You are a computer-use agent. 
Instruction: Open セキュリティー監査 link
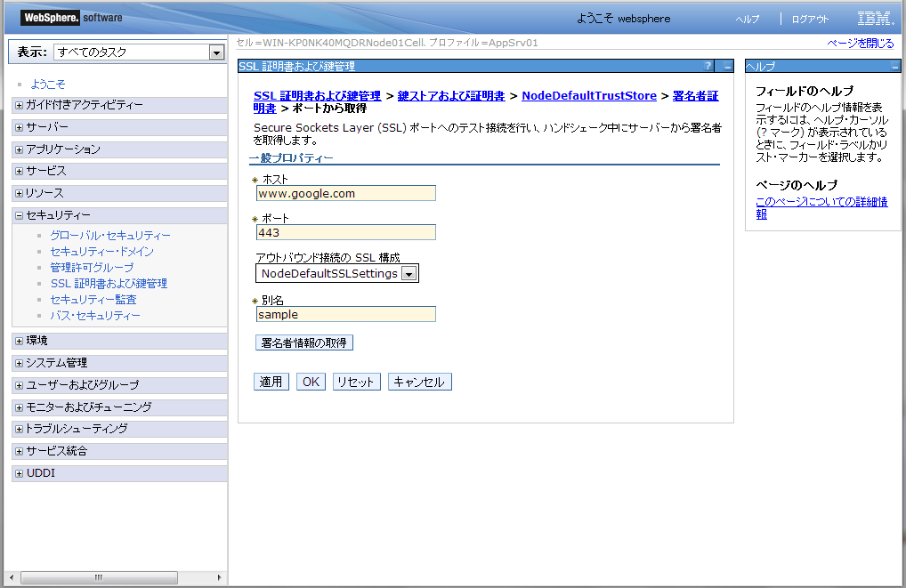pyautogui.click(x=93, y=299)
